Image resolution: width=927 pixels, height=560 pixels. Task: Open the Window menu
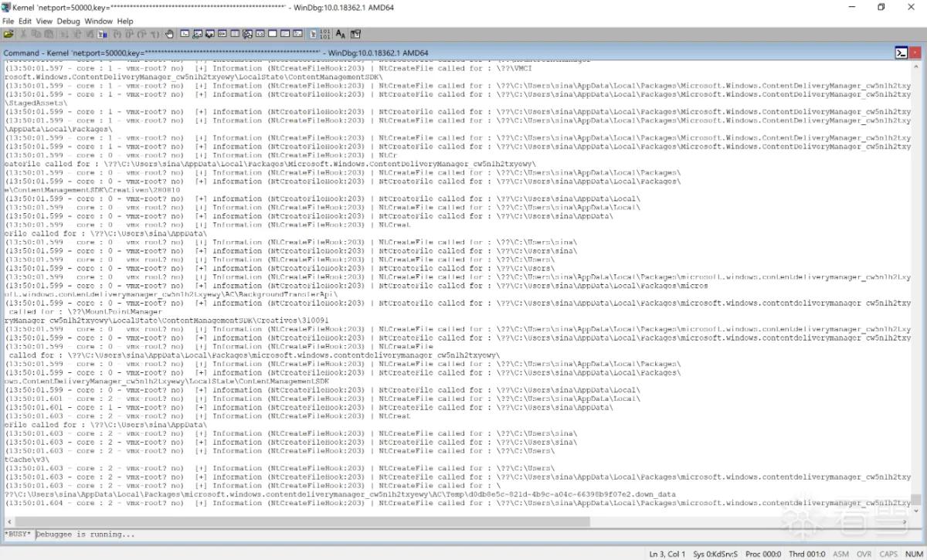point(98,21)
